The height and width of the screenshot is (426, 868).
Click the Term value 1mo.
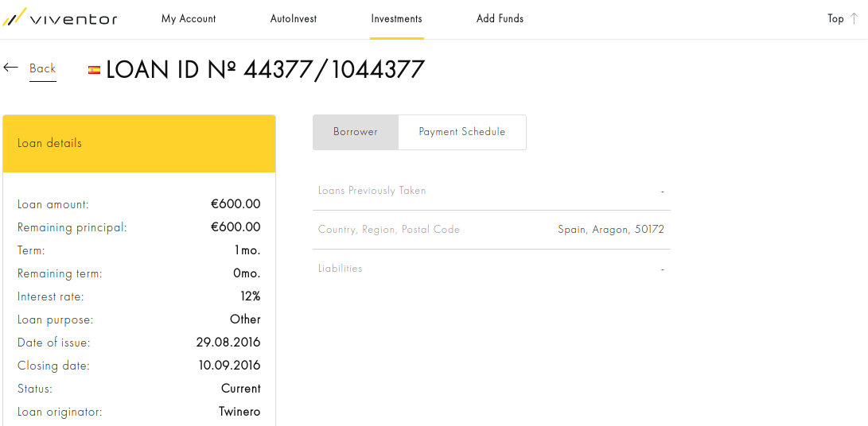click(x=247, y=250)
